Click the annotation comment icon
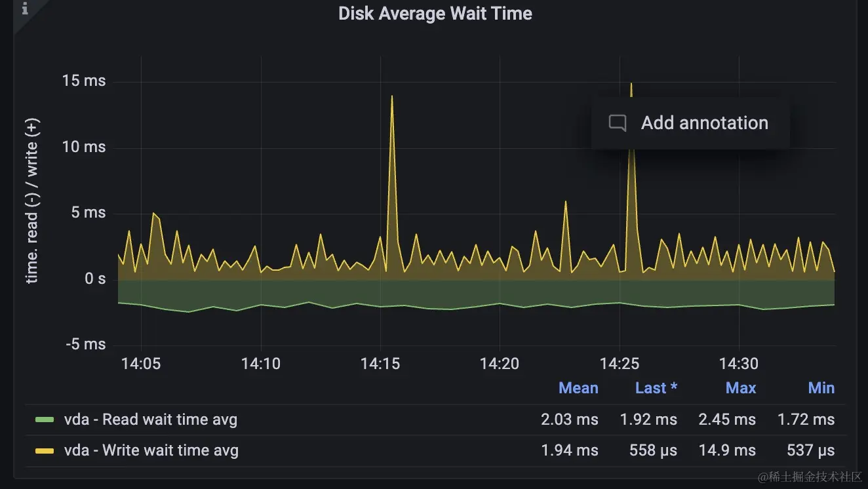The width and height of the screenshot is (868, 489). [618, 123]
